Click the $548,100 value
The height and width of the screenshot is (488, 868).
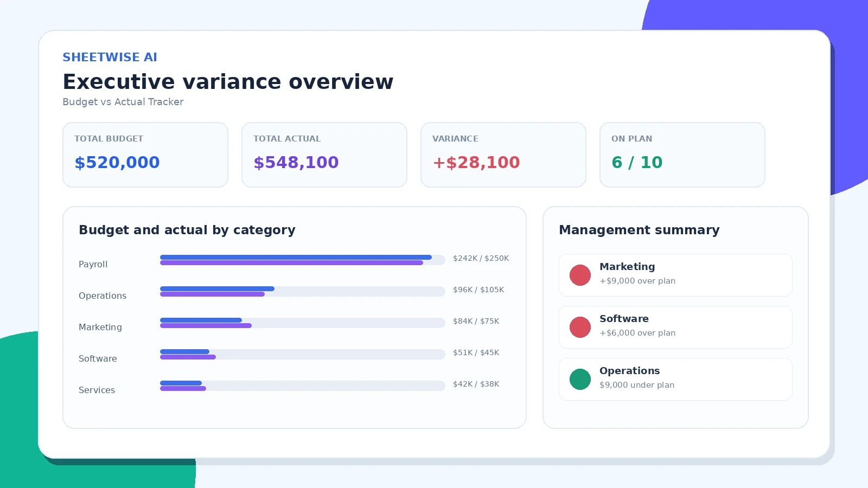[x=296, y=162]
